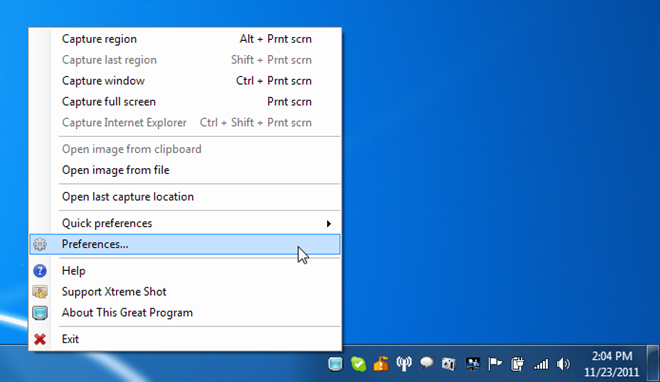Viewport: 660px width, 382px height.
Task: Open the Xtreme Shot monitor tray icon
Action: tap(335, 364)
